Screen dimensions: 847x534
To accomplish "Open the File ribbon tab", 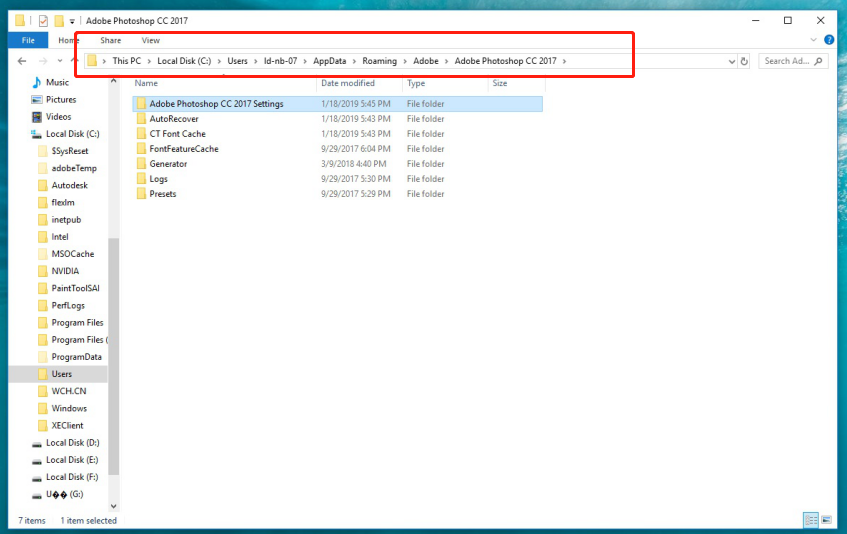I will coord(28,40).
